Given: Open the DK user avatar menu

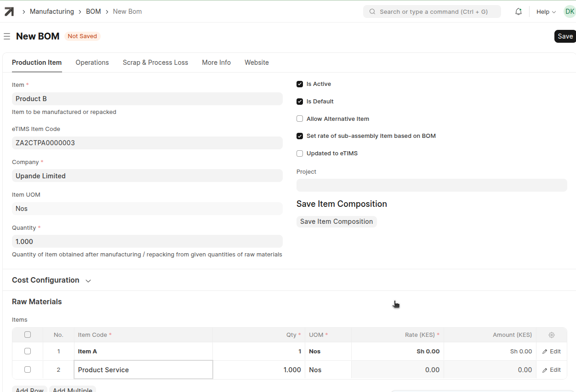Looking at the screenshot, I should pos(570,11).
